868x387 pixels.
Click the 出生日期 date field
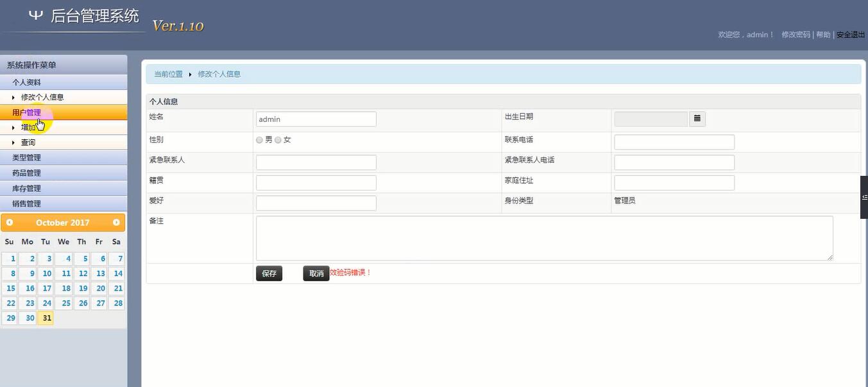coord(651,119)
